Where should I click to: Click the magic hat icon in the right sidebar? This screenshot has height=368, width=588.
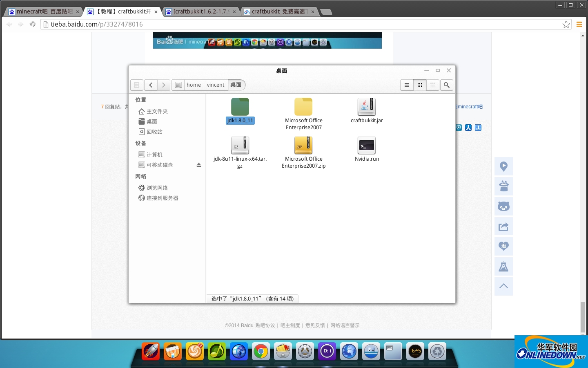click(503, 186)
